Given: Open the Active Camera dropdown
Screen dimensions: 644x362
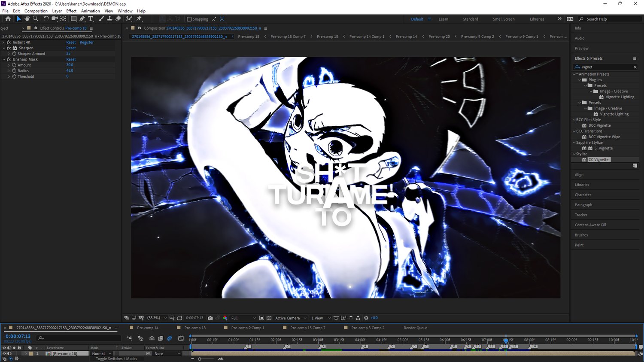Looking at the screenshot, I should 291,318.
